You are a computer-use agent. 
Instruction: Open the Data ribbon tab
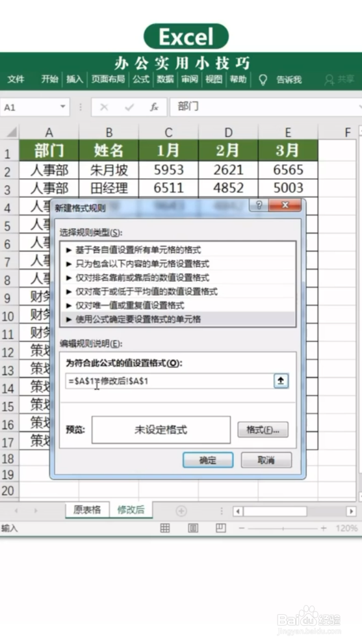[x=165, y=79]
